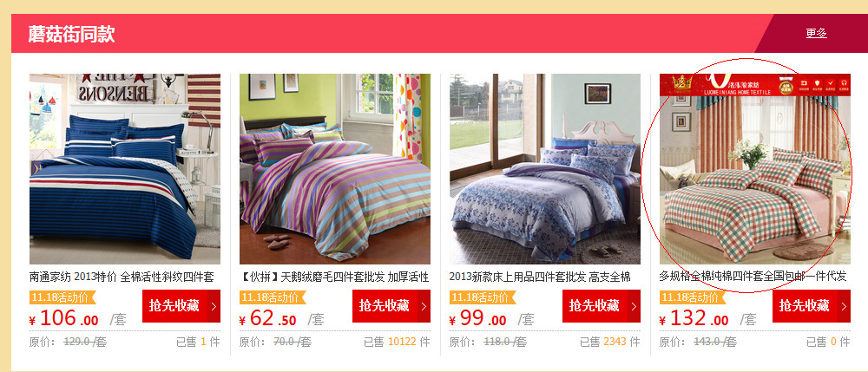Open the 2013新款床上用品四件套 product title
This screenshot has width=868, height=372.
(x=540, y=277)
